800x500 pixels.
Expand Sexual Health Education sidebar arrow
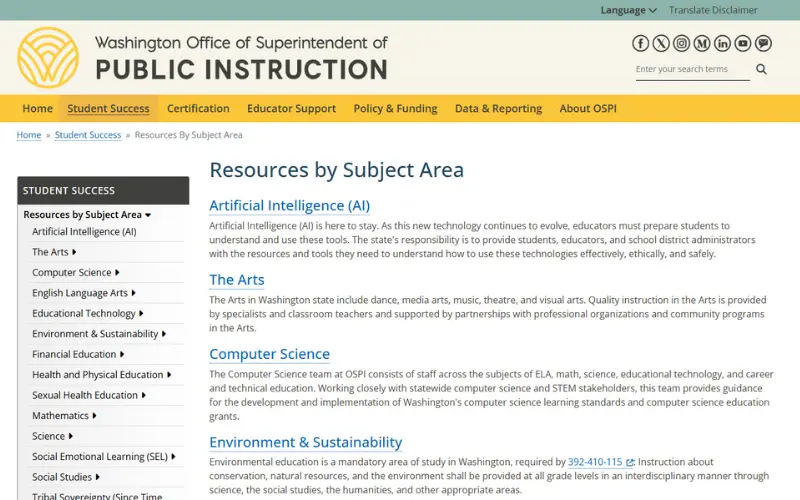click(143, 395)
